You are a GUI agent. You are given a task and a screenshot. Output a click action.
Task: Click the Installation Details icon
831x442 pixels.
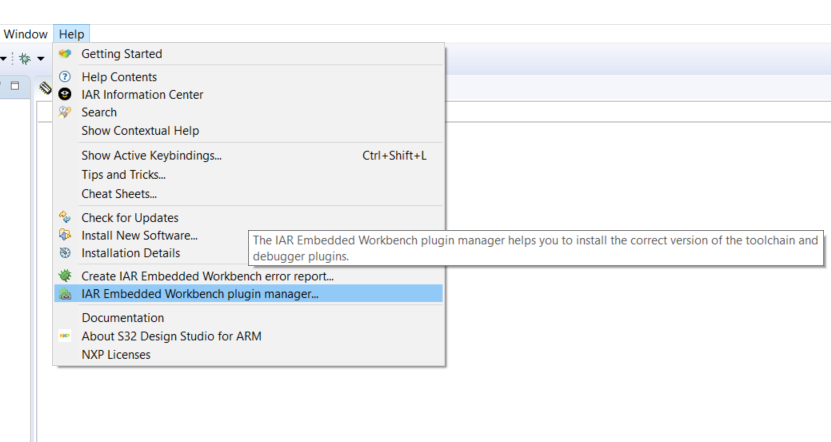(x=65, y=253)
